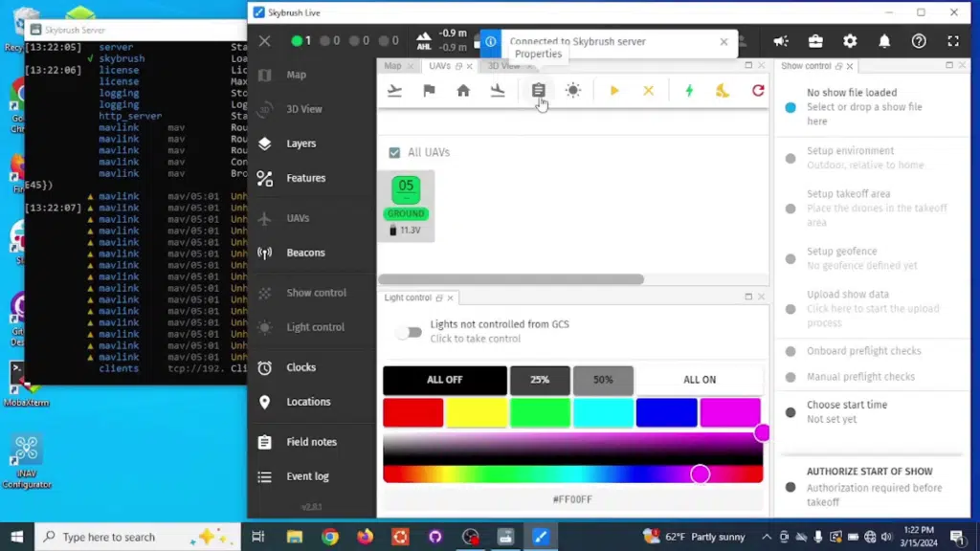Image resolution: width=980 pixels, height=551 pixels.
Task: Open Show control from the sidebar
Action: [312, 293]
